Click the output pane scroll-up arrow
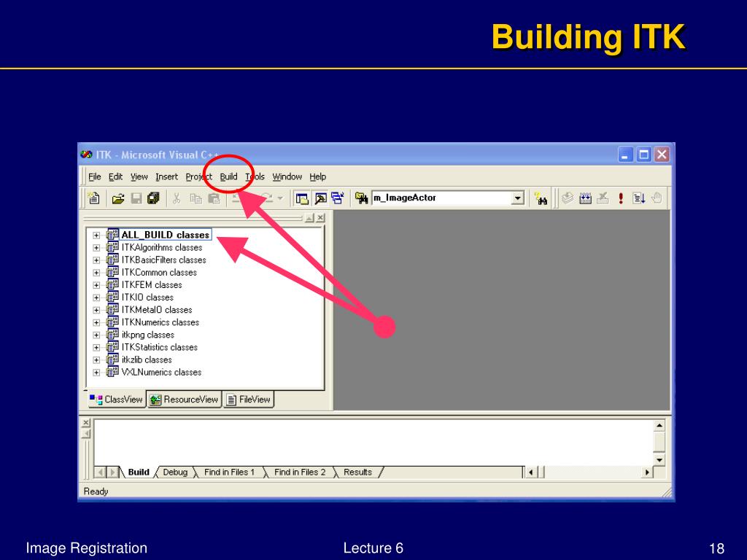The width and height of the screenshot is (747, 560). point(659,426)
